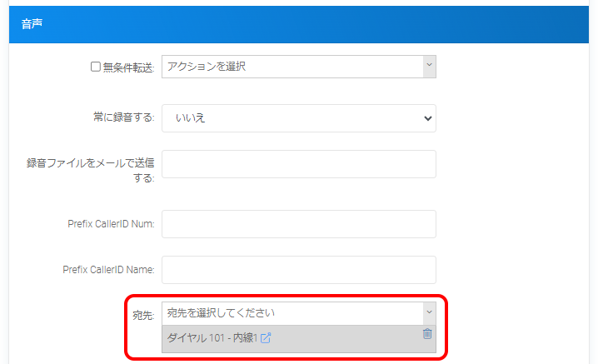
Task: Click the Prefix CallerID Num text field
Action: coord(298,224)
